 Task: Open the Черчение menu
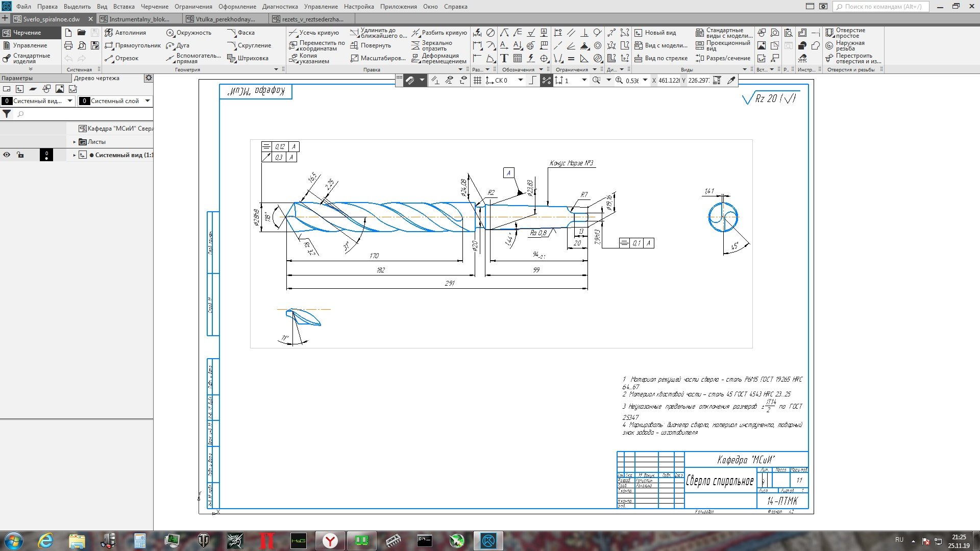[154, 7]
